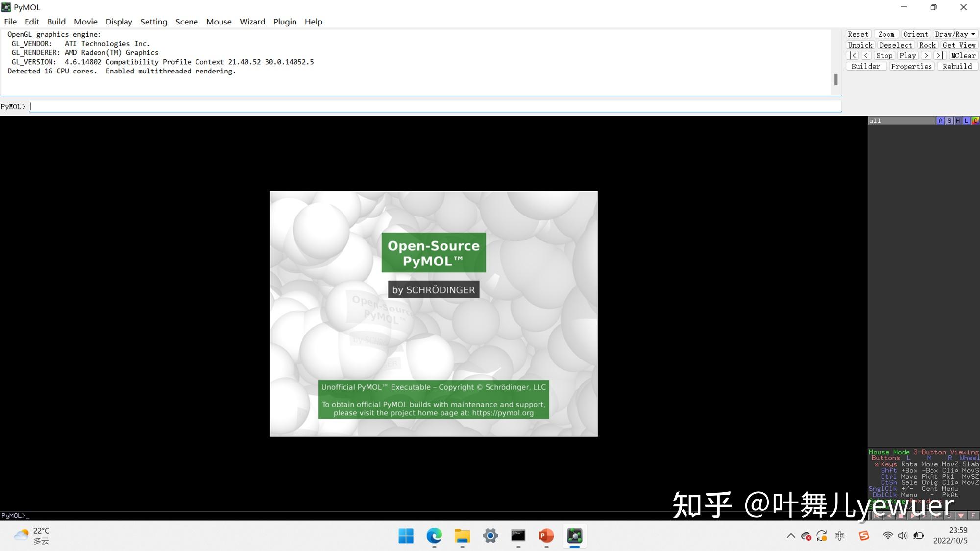Open File Explorer from the taskbar

462,536
